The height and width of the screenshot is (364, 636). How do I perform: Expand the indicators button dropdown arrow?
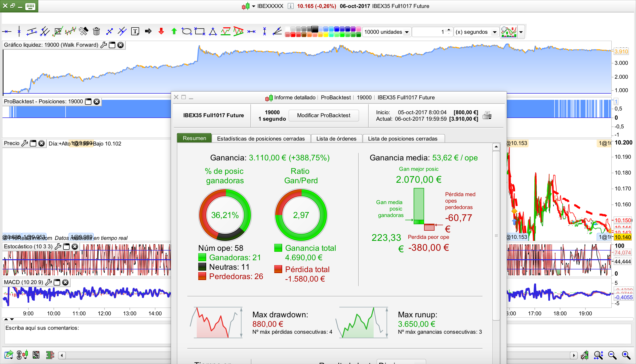(x=521, y=32)
